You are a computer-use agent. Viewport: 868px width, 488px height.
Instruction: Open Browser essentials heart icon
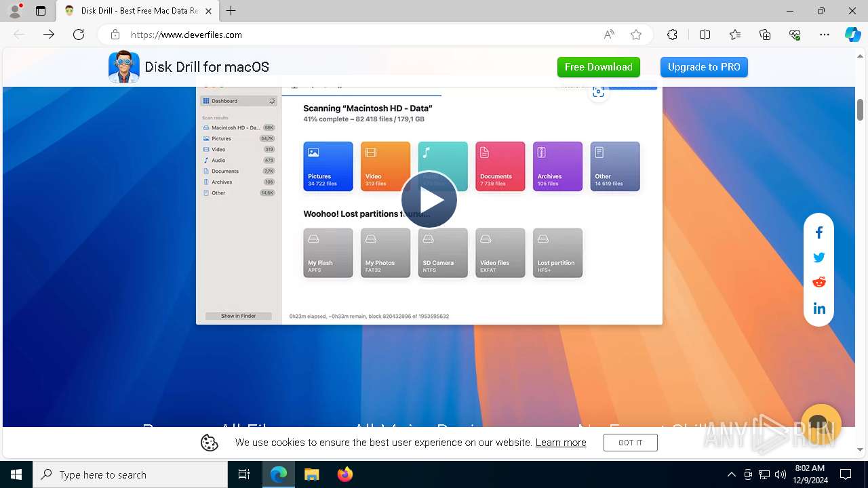pyautogui.click(x=795, y=35)
